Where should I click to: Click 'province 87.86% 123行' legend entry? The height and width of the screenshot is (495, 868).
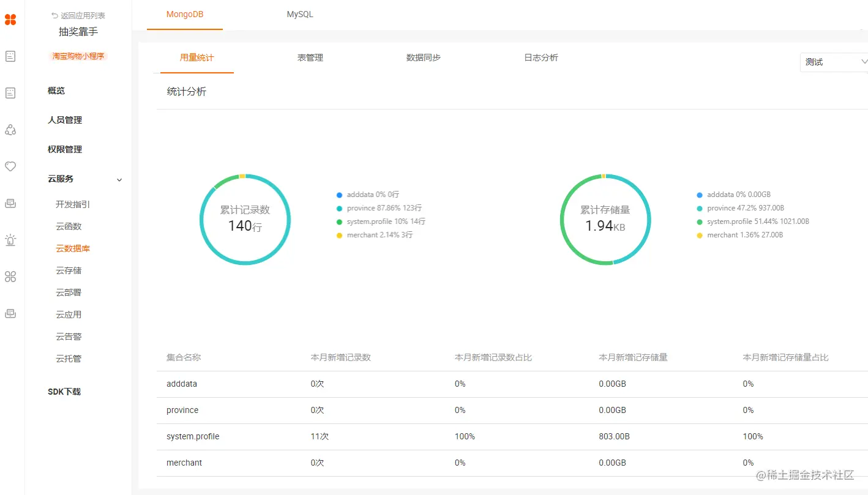coord(384,208)
